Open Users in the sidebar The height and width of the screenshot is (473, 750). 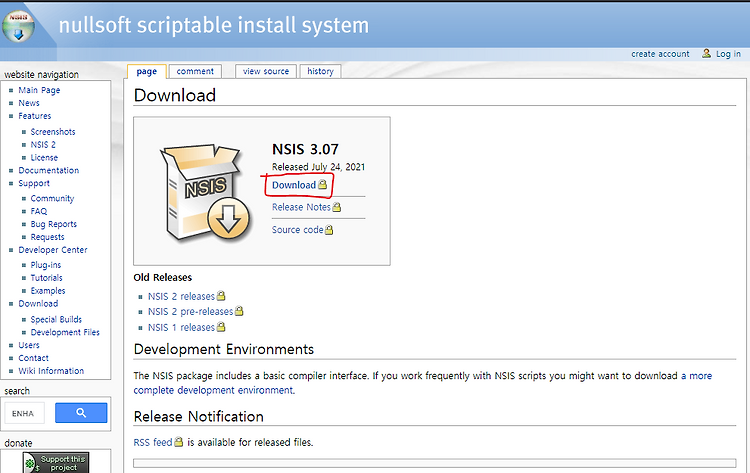click(x=29, y=345)
